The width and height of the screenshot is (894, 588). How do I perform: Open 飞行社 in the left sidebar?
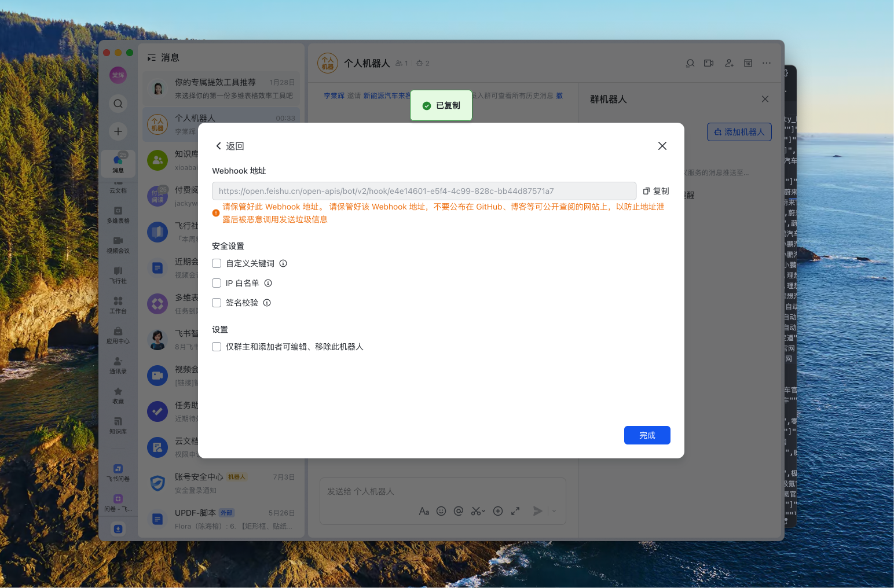click(x=118, y=275)
